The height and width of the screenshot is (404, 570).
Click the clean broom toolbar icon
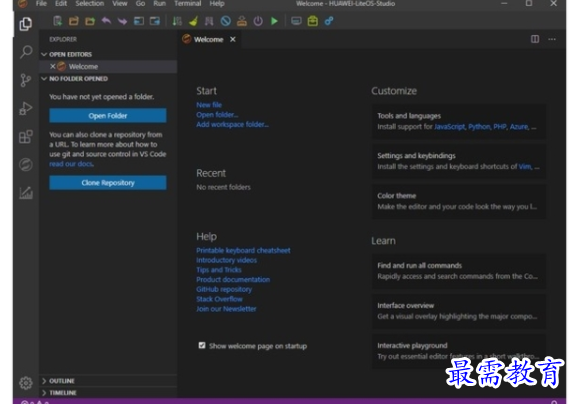coord(193,21)
